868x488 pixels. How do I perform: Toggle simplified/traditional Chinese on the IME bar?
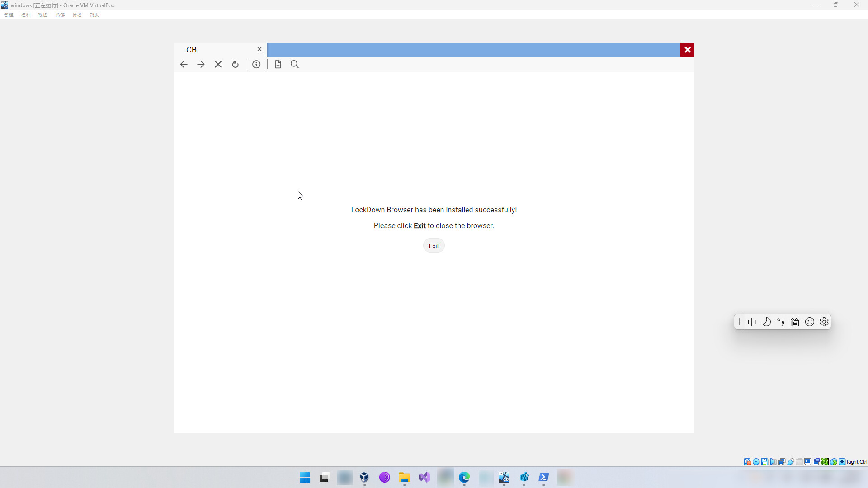795,322
